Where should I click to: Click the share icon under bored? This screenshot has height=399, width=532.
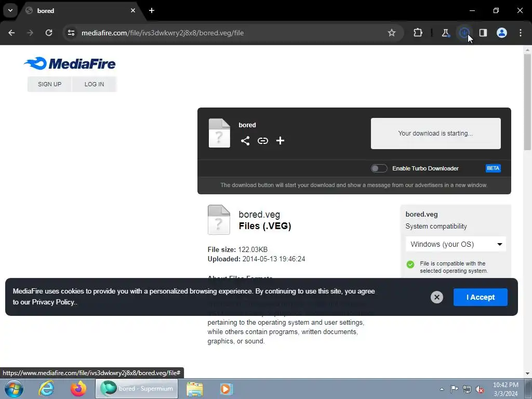[245, 141]
